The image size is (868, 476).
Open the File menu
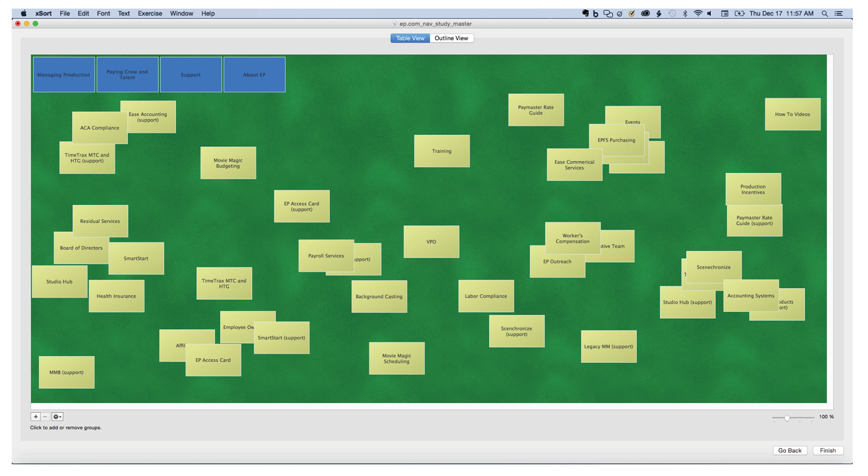point(65,14)
